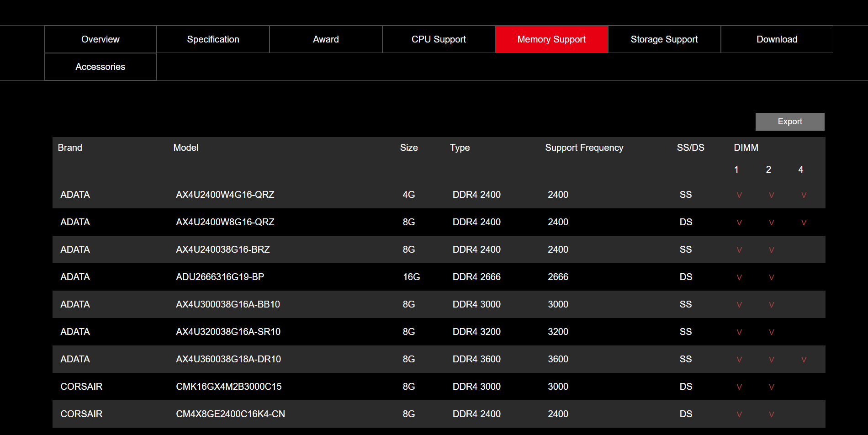Select model AX4U320038G16A-SR10
Viewport: 868px width, 435px height.
228,332
